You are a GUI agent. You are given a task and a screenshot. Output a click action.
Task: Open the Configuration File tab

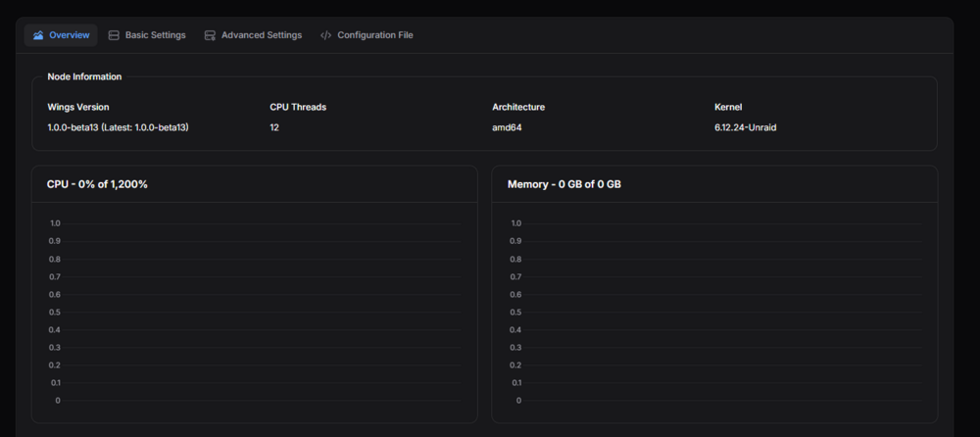[x=367, y=35]
